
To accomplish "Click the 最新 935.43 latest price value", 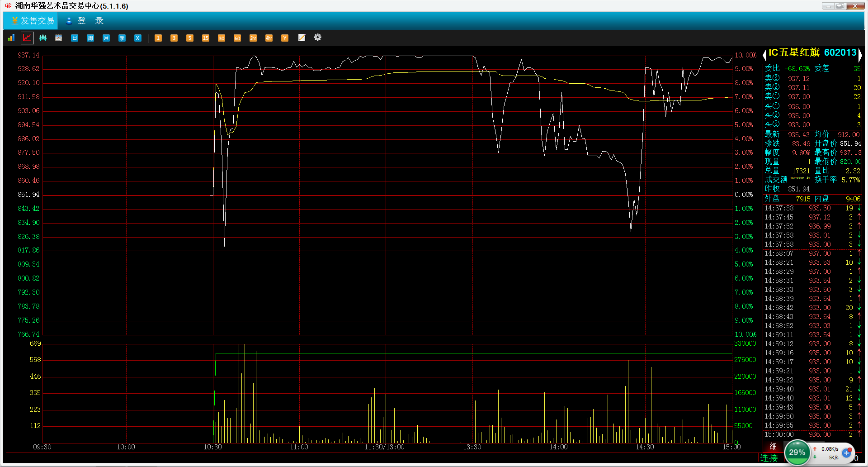I will click(x=799, y=135).
